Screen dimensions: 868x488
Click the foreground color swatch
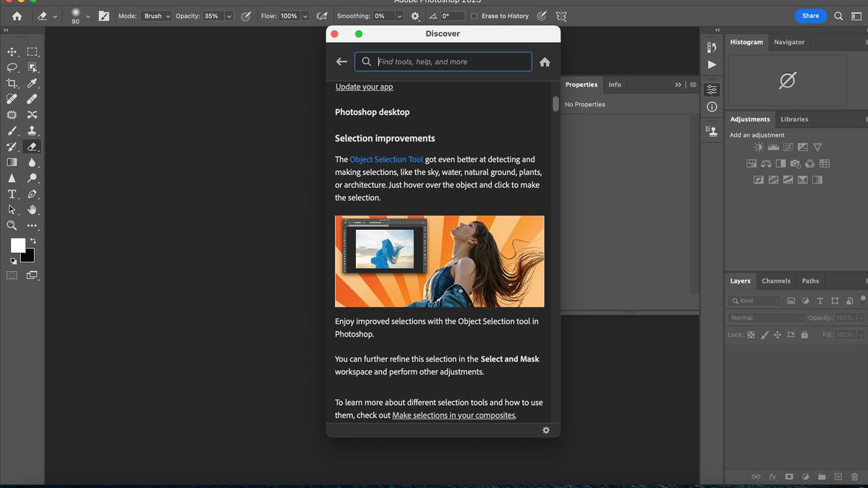point(17,245)
